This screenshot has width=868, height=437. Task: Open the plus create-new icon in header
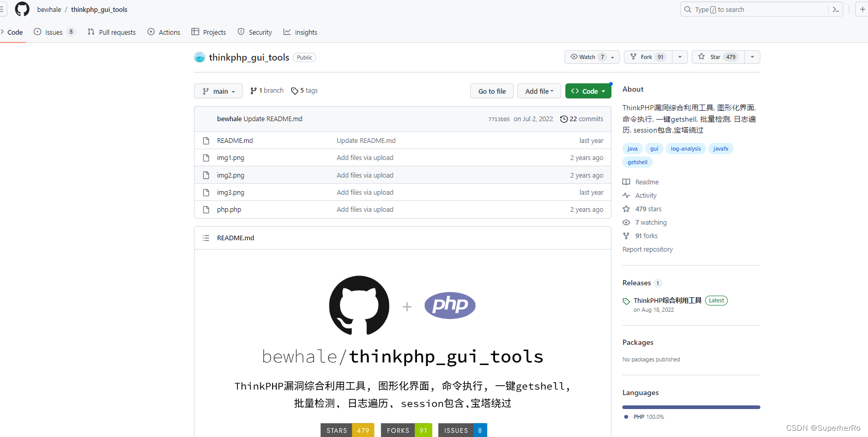pos(862,9)
